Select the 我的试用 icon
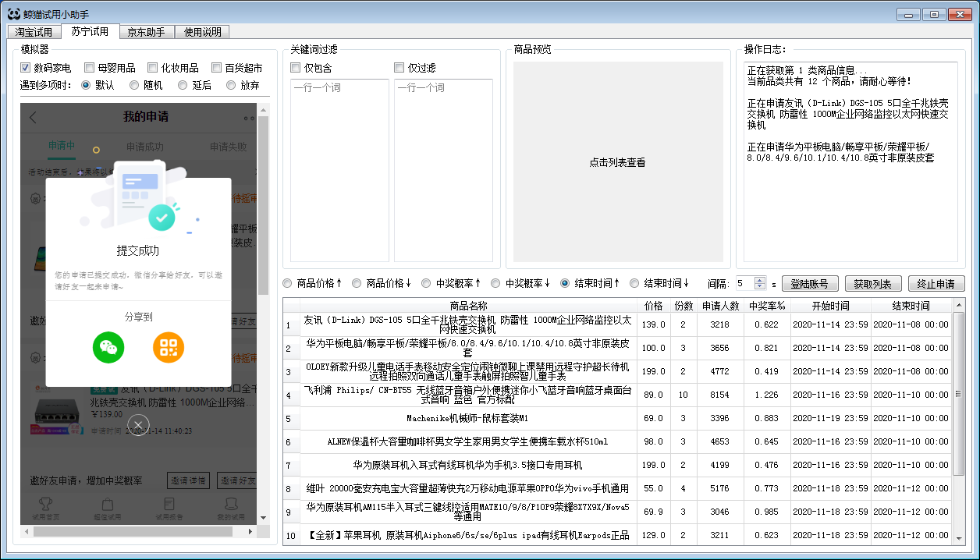Screen dimensions: 980x560 click(x=230, y=504)
